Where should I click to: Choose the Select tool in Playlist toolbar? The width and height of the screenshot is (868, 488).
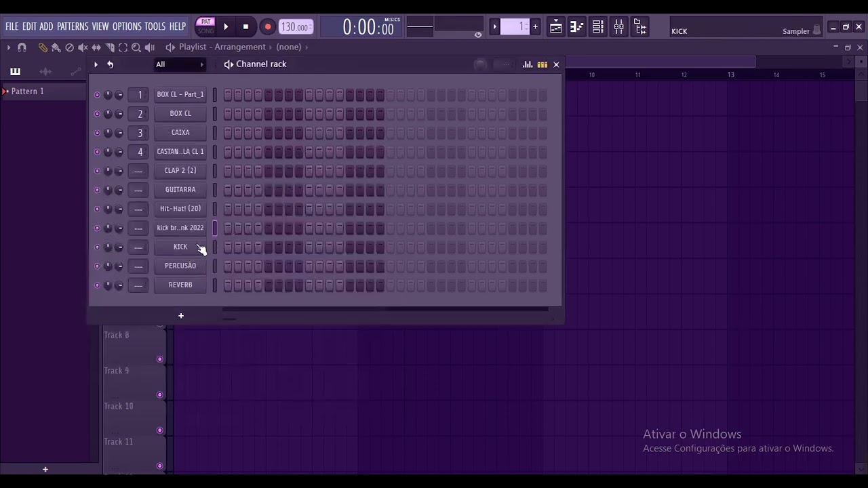[x=123, y=47]
